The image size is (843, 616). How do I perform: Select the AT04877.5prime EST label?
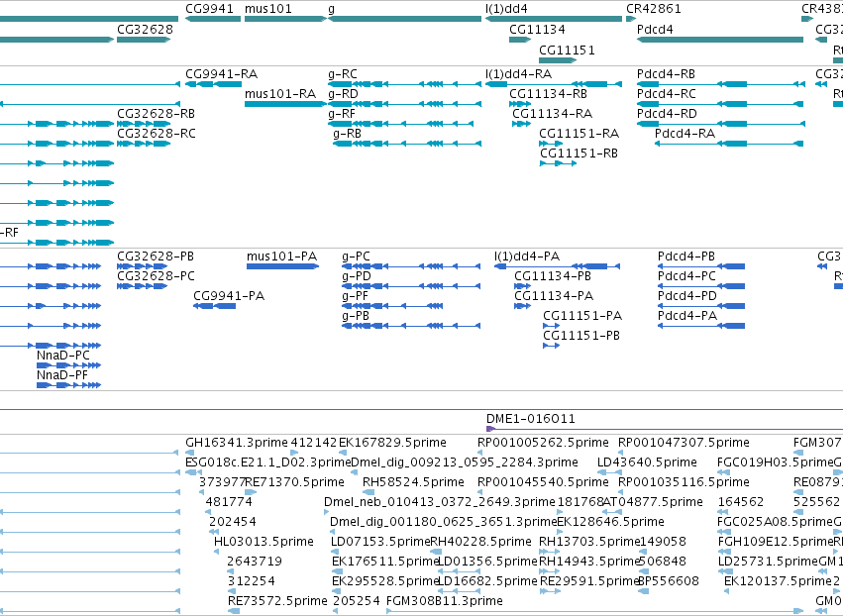click(653, 502)
